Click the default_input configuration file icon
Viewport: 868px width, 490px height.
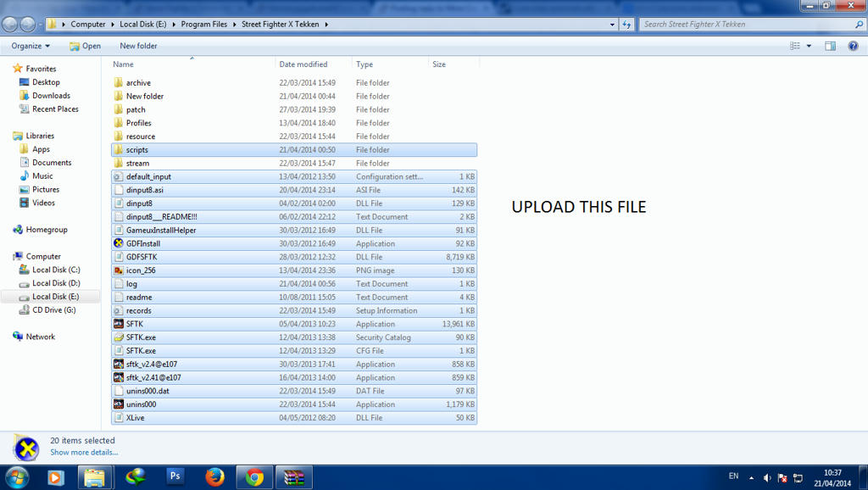(118, 176)
